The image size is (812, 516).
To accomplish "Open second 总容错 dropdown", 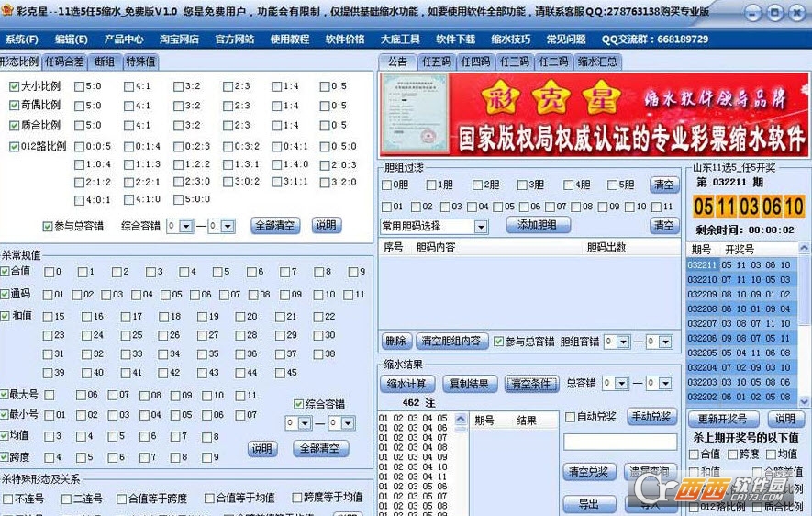I will pos(665,384).
